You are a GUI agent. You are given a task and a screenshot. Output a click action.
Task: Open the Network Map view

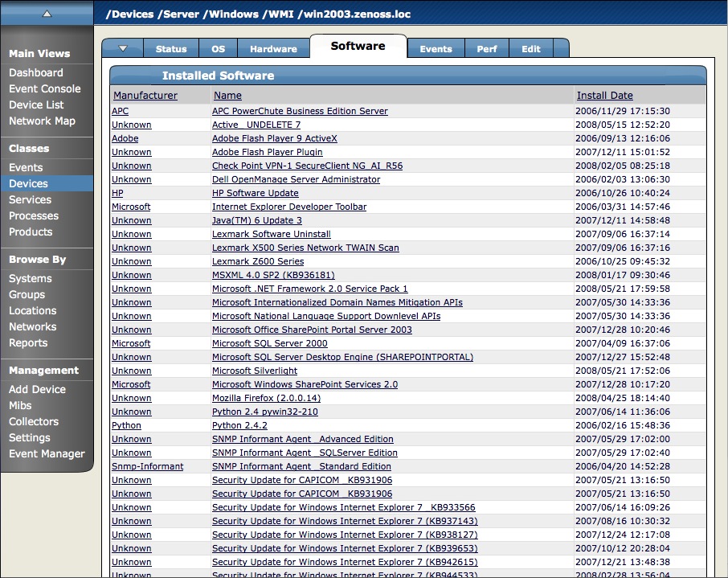42,121
